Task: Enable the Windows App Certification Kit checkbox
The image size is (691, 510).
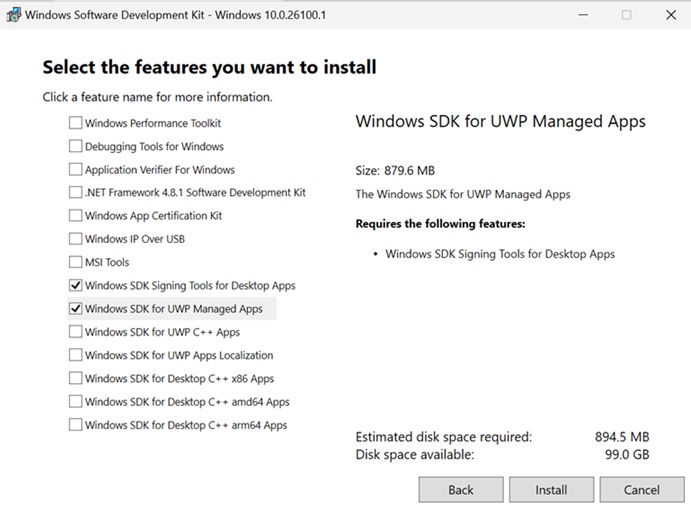Action: [75, 216]
